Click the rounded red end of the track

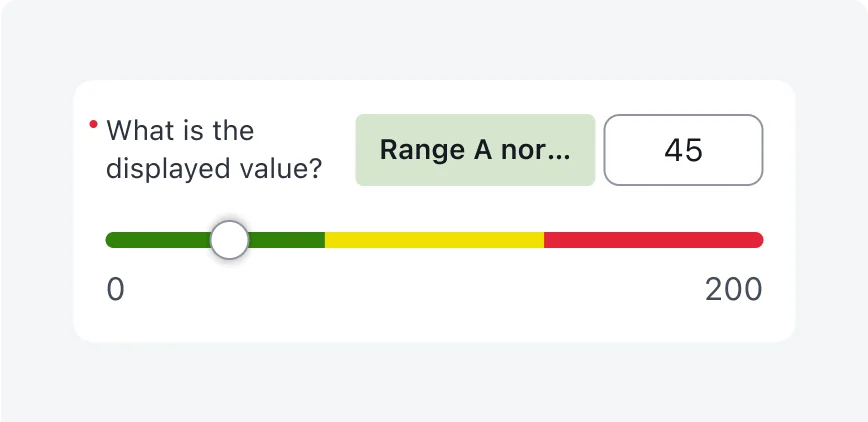[x=758, y=240]
